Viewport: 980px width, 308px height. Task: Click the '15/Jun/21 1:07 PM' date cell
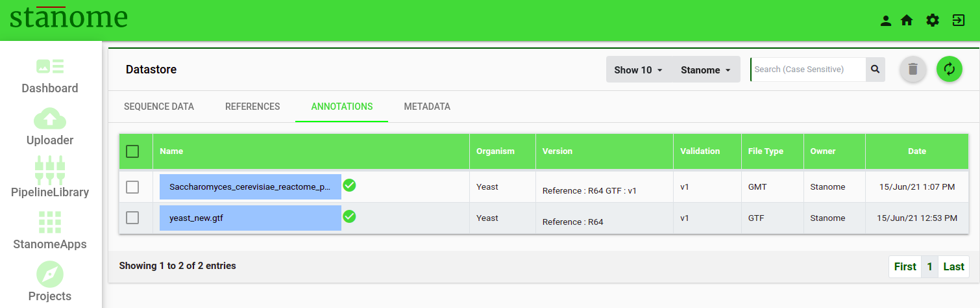tap(917, 187)
